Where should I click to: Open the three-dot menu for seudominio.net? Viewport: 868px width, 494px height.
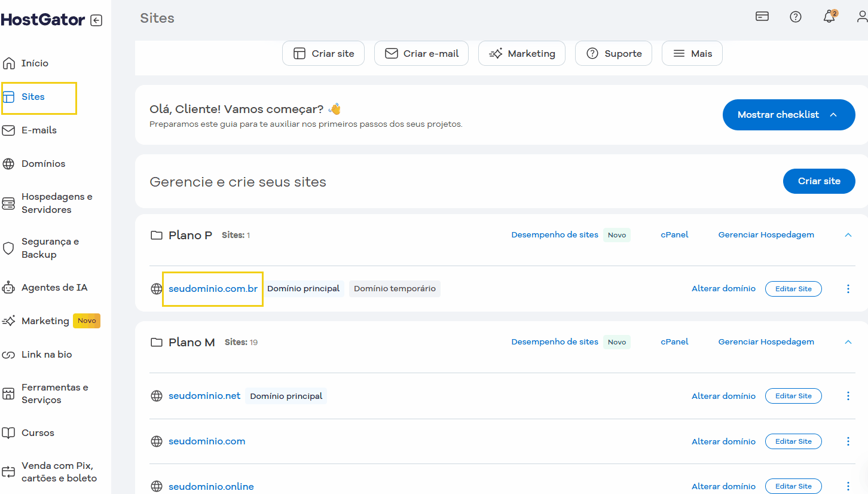coord(848,396)
